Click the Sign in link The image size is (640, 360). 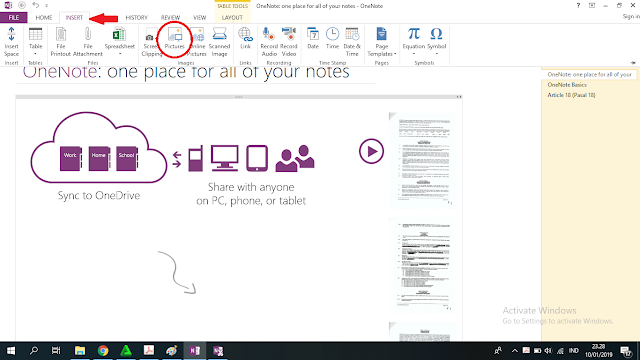[x=631, y=16]
